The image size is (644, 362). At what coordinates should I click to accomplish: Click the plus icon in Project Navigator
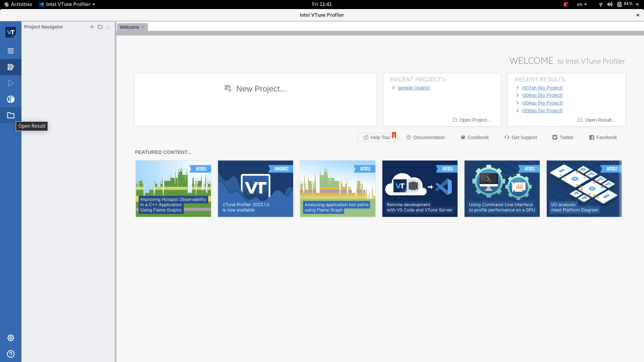(92, 27)
